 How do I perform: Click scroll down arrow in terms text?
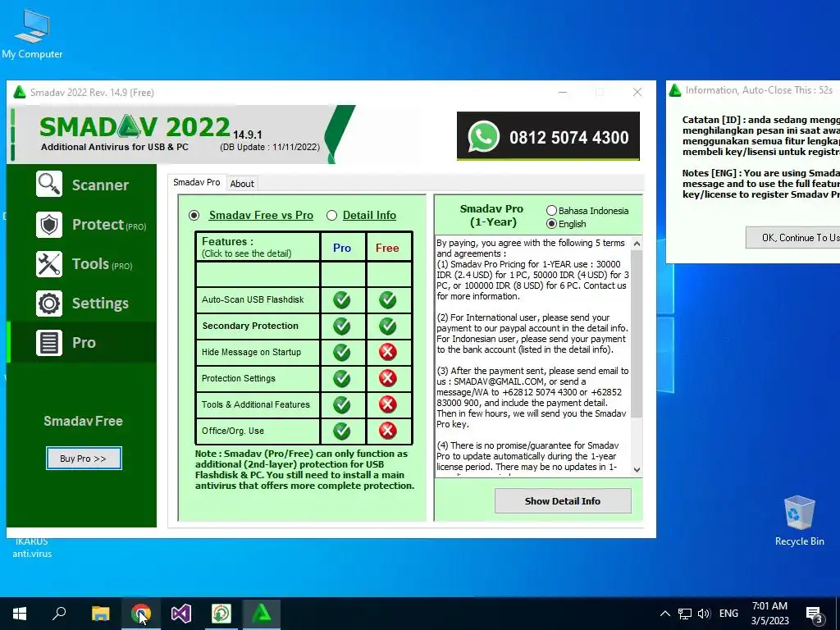click(x=637, y=470)
